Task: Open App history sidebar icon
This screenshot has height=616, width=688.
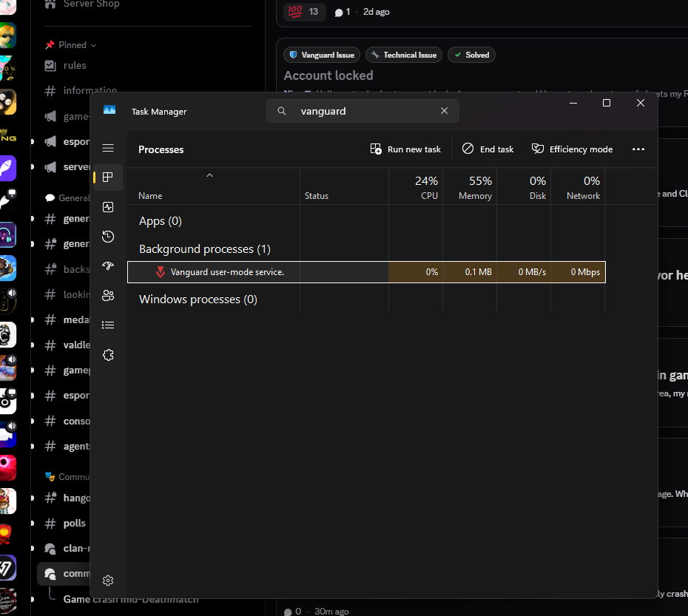Action: (x=108, y=237)
